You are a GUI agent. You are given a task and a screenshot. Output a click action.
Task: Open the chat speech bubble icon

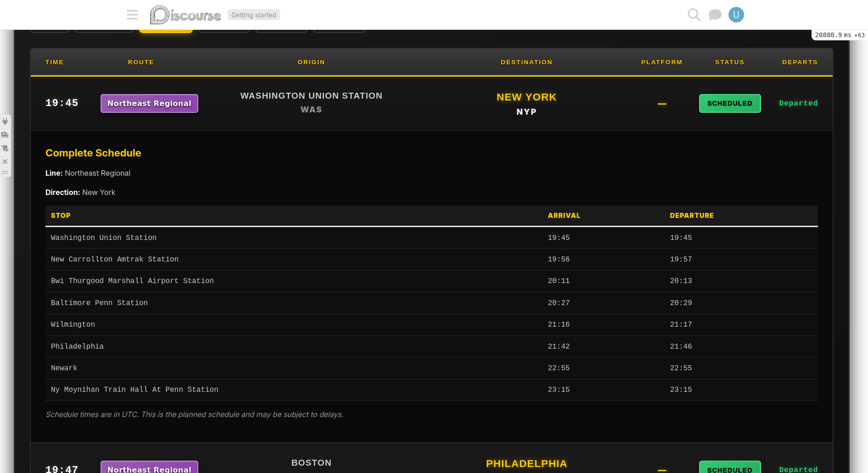pyautogui.click(x=715, y=15)
